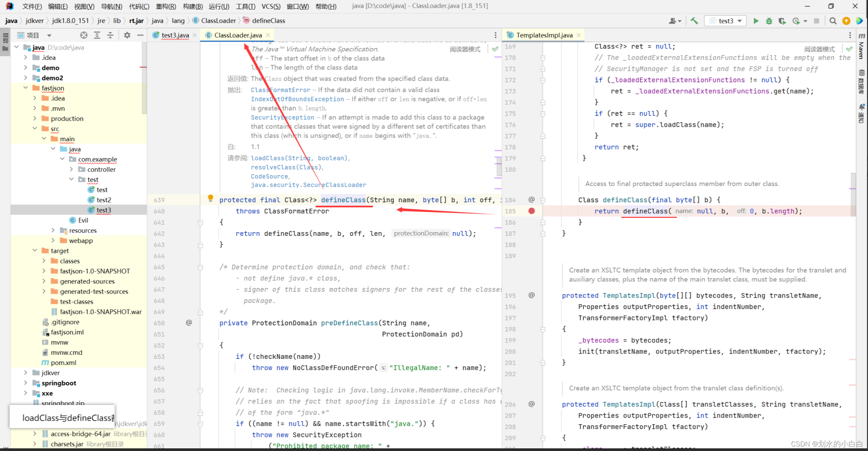This screenshot has width=868, height=451.
Task: Collapse the fastjson folder in project tree
Action: click(x=26, y=88)
